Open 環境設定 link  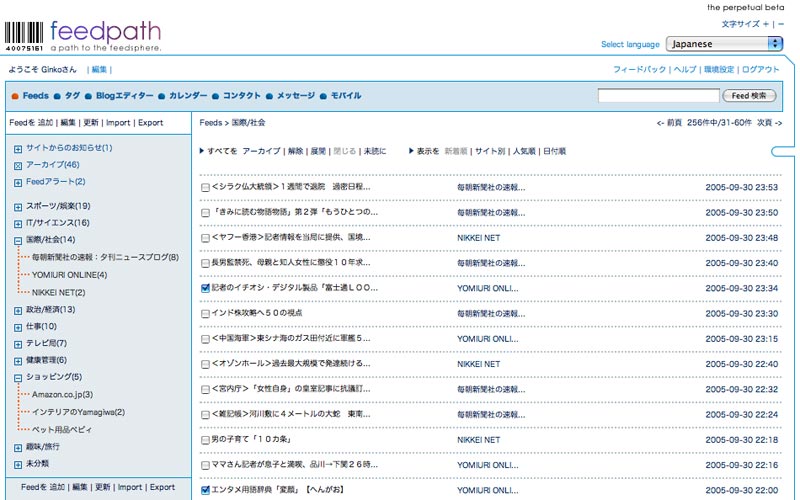(x=719, y=69)
